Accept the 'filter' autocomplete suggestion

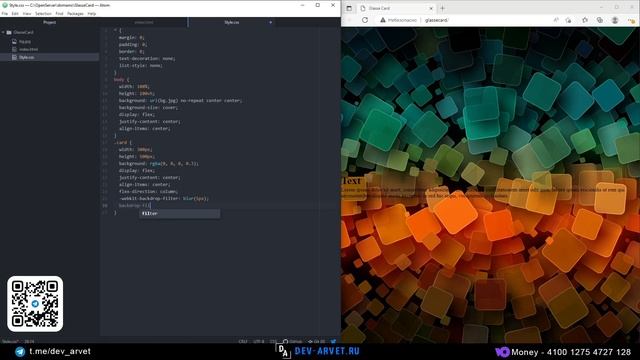coord(180,213)
